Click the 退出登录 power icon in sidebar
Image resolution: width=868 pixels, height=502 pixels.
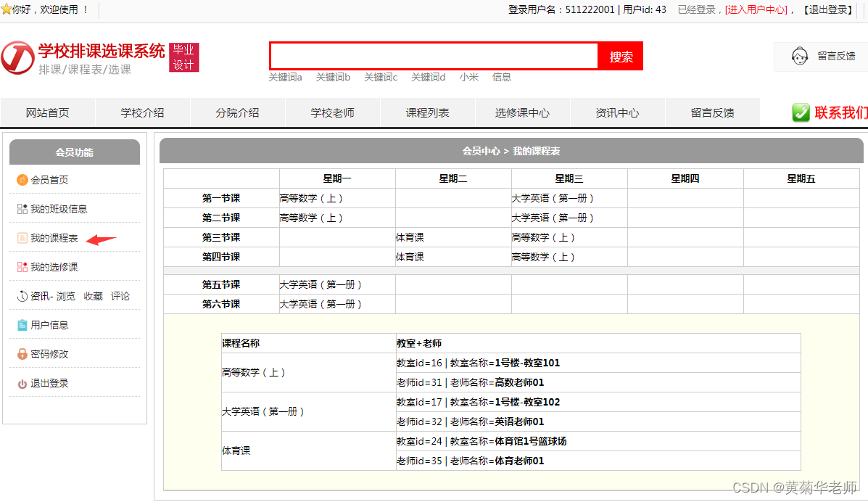[x=22, y=384]
